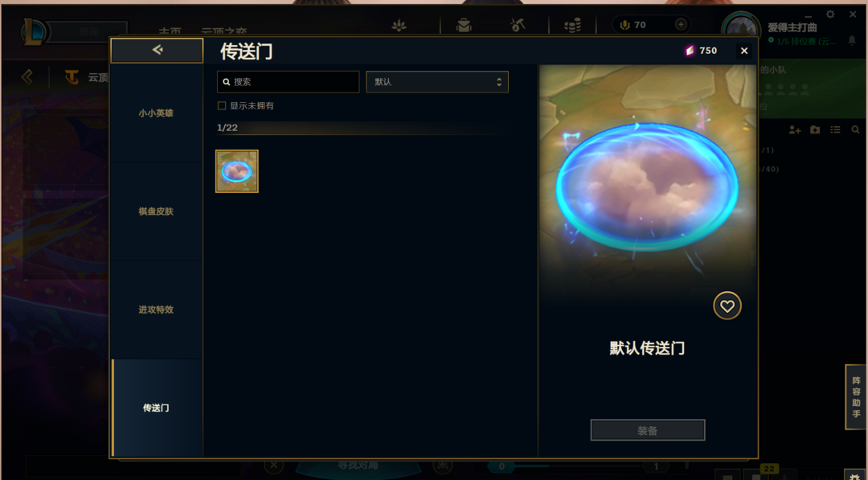Click the 装备 button
This screenshot has width=868, height=480.
coord(648,430)
